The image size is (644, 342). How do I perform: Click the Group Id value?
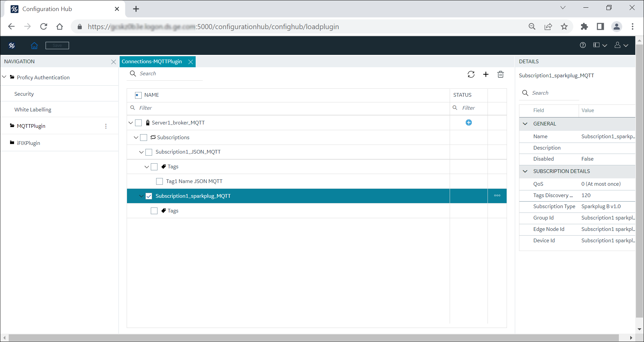608,218
